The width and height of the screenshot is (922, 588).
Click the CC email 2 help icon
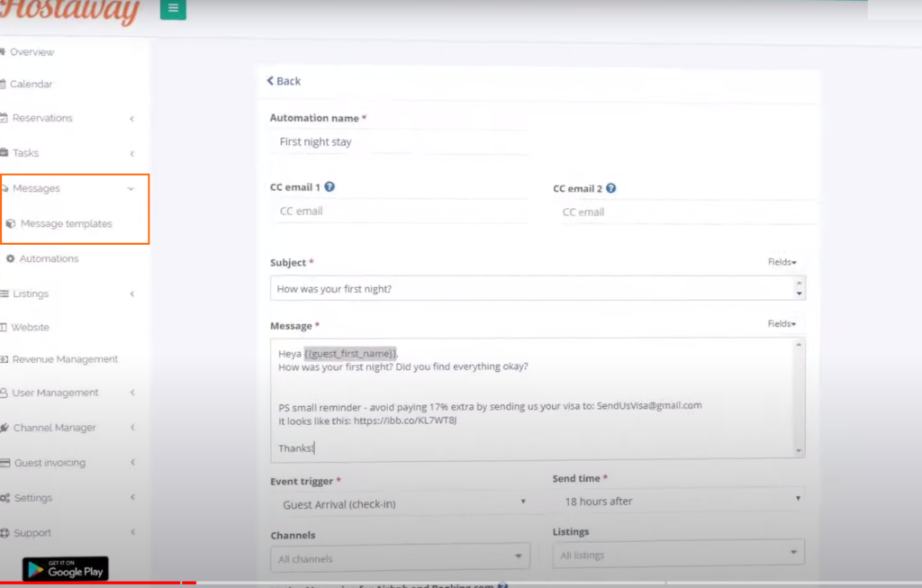pyautogui.click(x=611, y=188)
